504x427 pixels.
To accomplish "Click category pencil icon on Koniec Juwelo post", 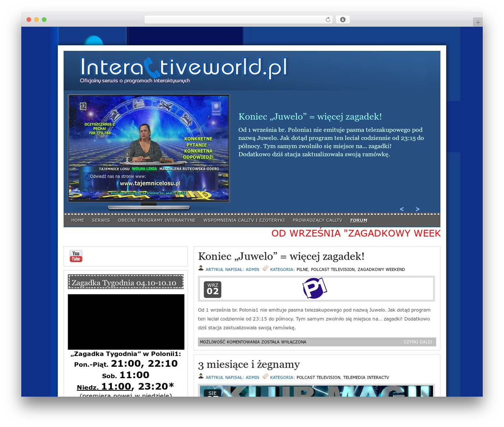I will pos(265,268).
